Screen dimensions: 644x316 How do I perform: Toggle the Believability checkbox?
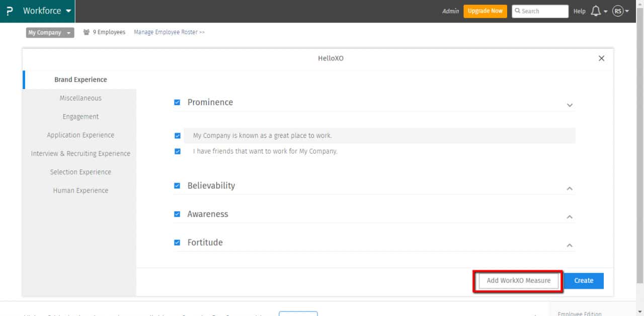click(177, 186)
